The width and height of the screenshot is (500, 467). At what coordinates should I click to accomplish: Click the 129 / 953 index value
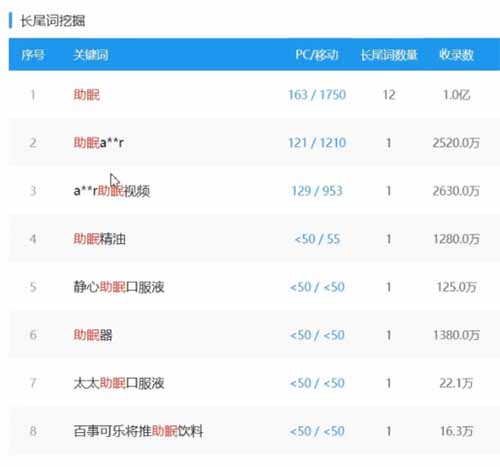(x=317, y=191)
